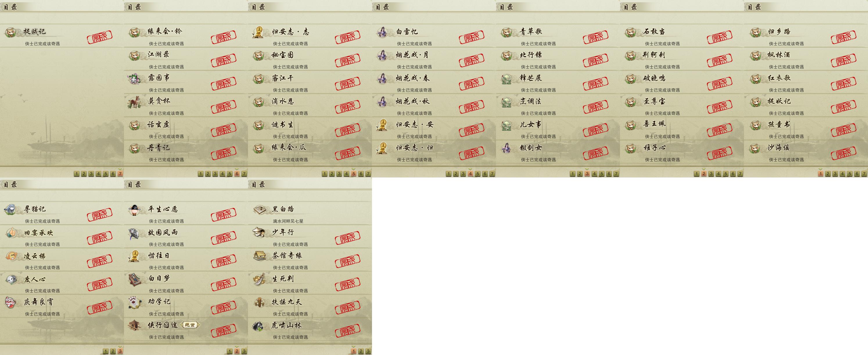Click the tiger icon next to 虎啸山林

point(259,325)
